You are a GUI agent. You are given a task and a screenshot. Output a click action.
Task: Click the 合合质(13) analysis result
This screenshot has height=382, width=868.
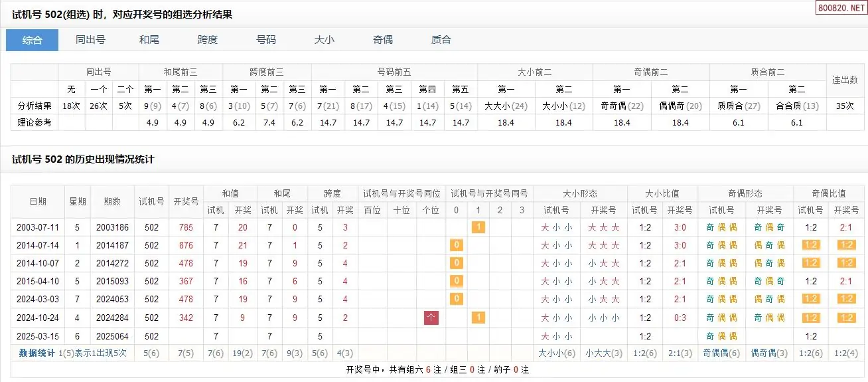(797, 105)
